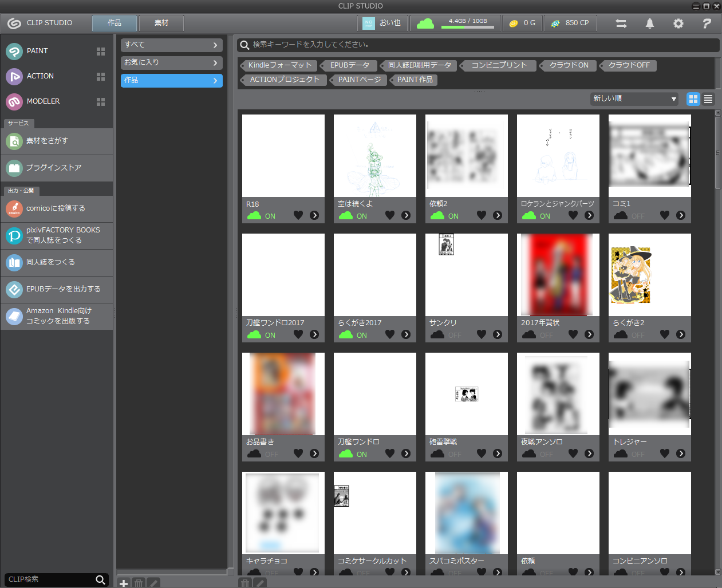
Task: Select the 作品 tab at top
Action: click(115, 23)
